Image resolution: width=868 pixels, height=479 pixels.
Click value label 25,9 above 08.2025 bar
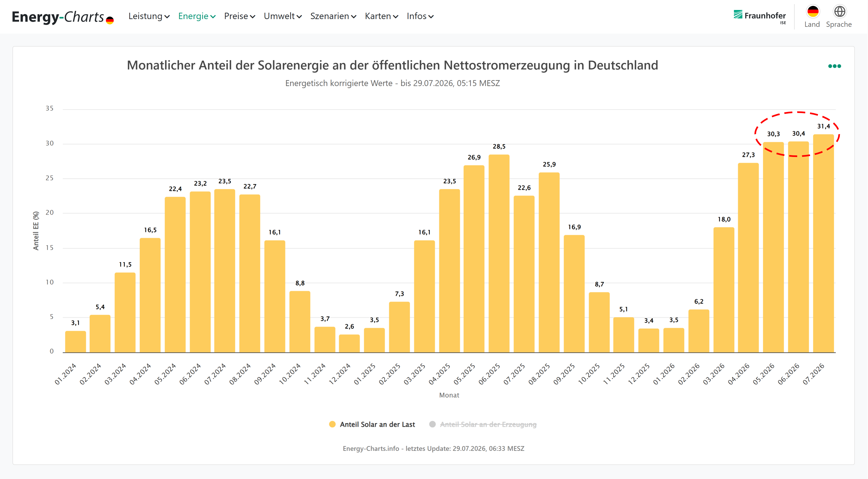click(549, 164)
